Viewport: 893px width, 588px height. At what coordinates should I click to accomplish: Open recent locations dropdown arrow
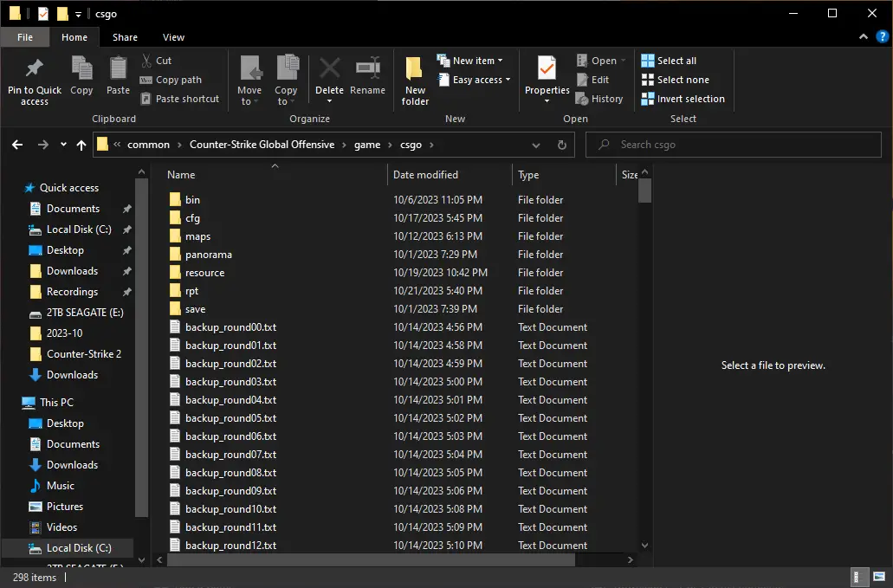(x=63, y=145)
